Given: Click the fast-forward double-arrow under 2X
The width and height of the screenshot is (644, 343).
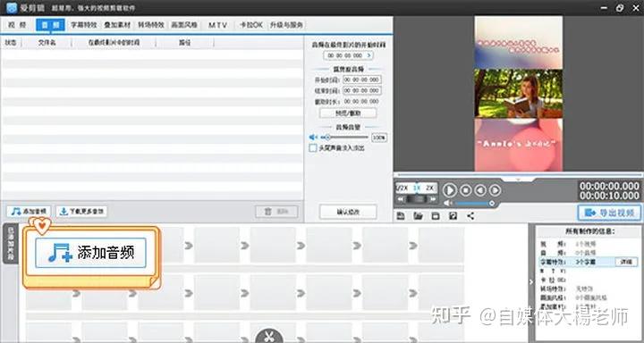Looking at the screenshot, I should pyautogui.click(x=432, y=199).
